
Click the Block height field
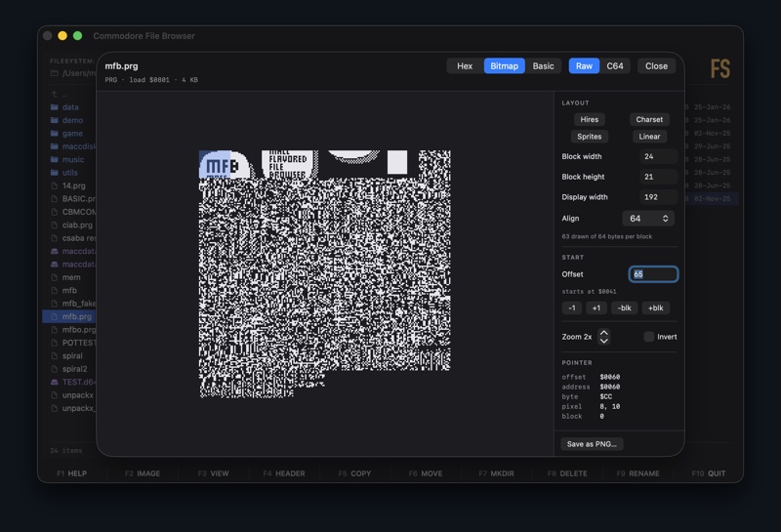[657, 177]
